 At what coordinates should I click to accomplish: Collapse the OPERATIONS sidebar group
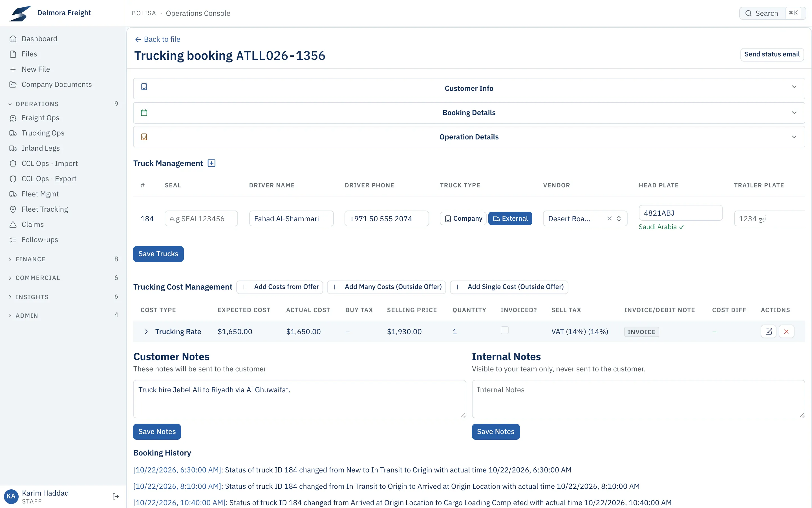point(63,104)
